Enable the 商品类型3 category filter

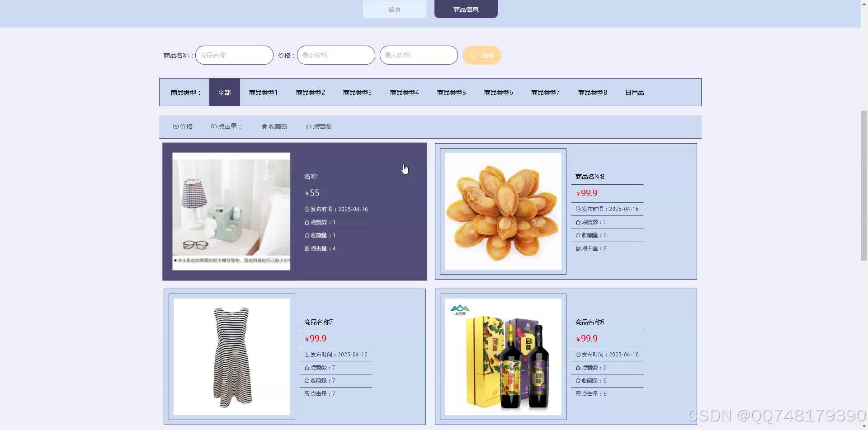(x=357, y=92)
